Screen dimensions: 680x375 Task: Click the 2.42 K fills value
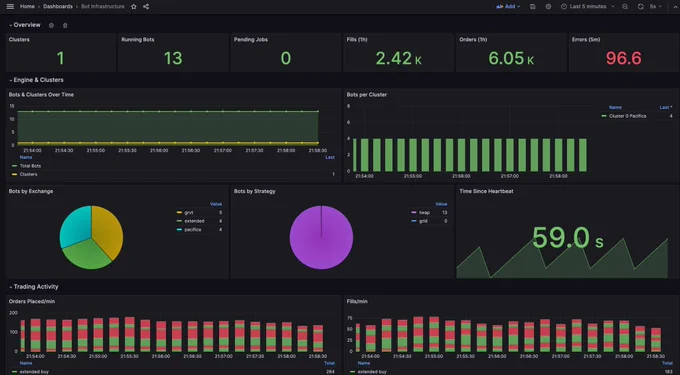click(399, 59)
